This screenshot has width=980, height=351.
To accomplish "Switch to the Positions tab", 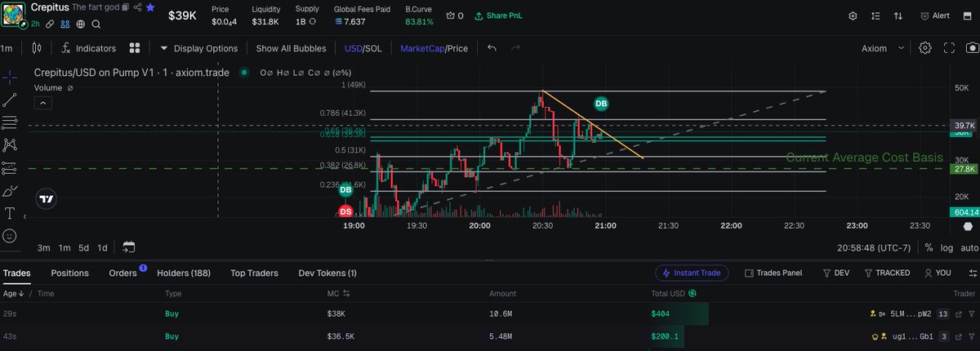I will tap(69, 273).
